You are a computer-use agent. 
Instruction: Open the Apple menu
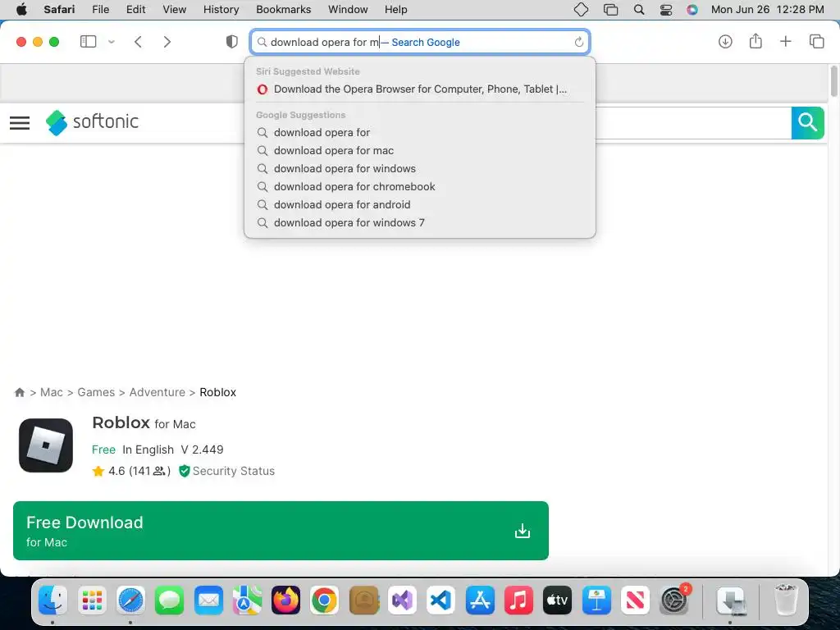coord(21,10)
